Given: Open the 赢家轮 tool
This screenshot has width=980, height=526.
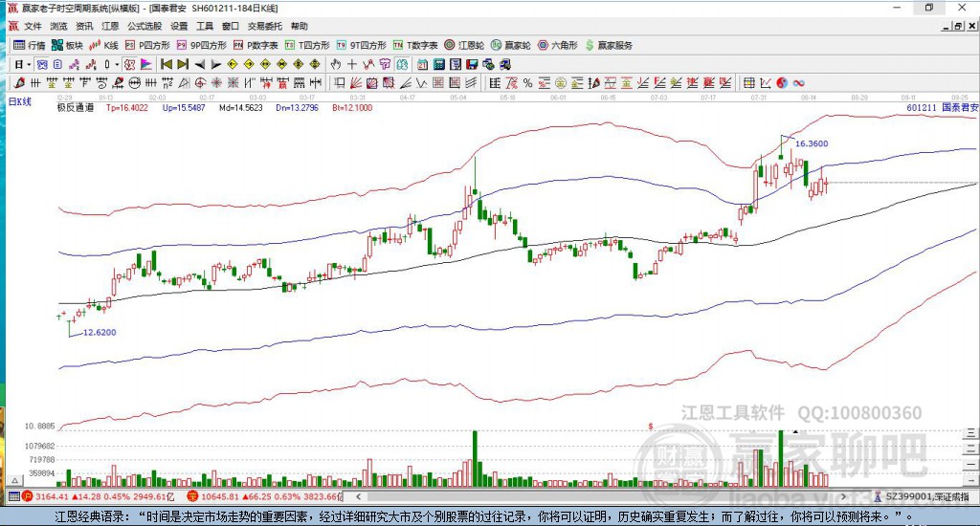Looking at the screenshot, I should [511, 45].
